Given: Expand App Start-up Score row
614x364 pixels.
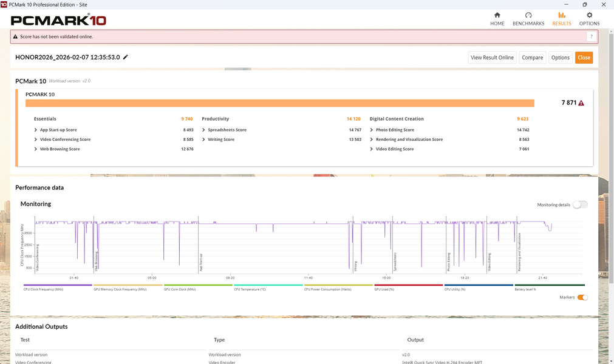Looking at the screenshot, I should point(36,130).
